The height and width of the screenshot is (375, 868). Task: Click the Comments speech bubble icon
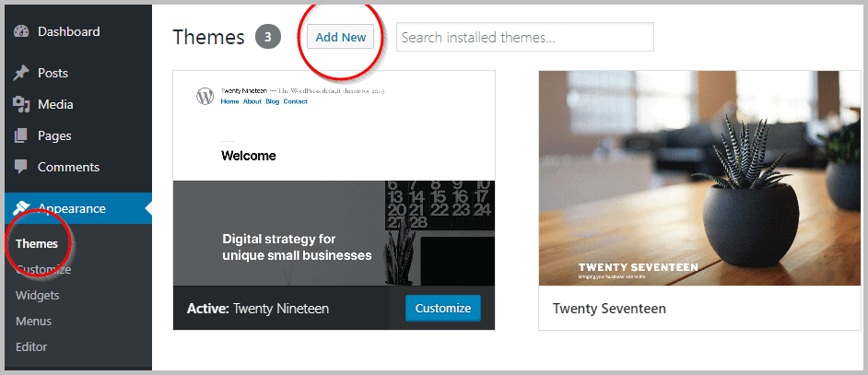click(x=21, y=168)
